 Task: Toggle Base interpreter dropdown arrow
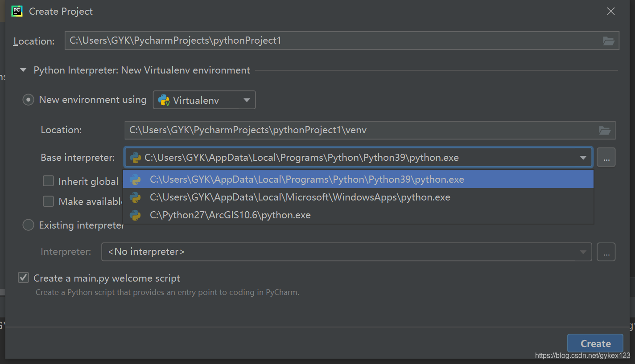(583, 158)
